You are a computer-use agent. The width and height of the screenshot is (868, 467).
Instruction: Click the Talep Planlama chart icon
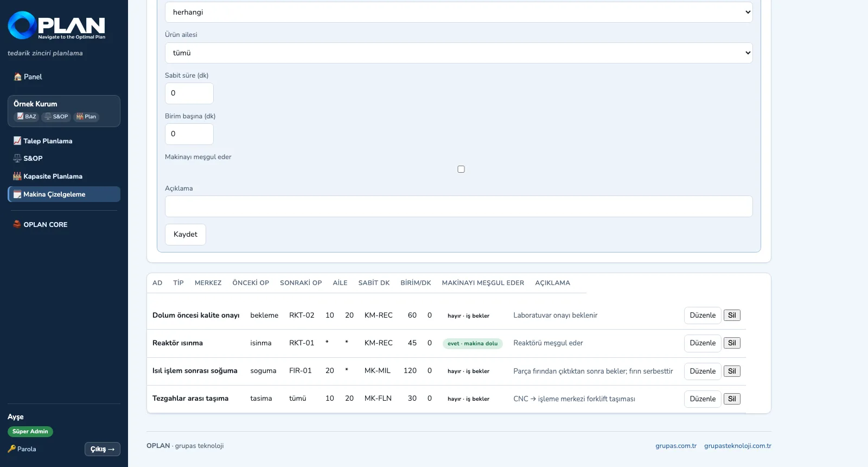click(17, 141)
